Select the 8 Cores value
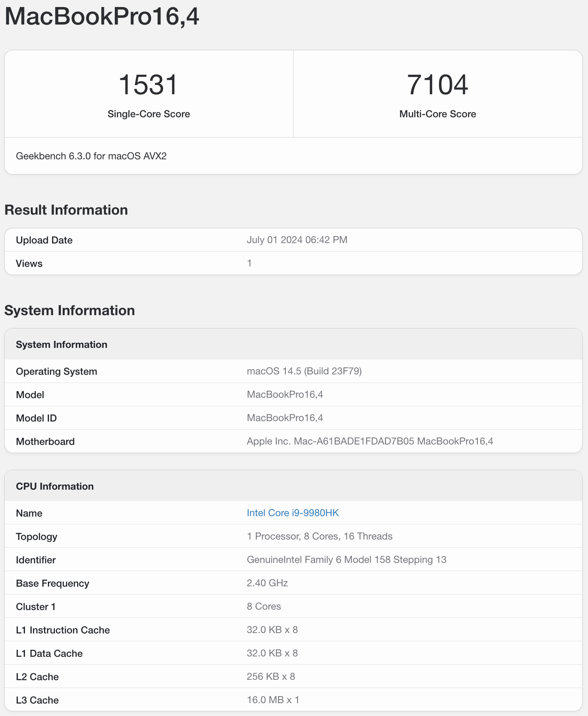The height and width of the screenshot is (716, 588). pos(264,606)
